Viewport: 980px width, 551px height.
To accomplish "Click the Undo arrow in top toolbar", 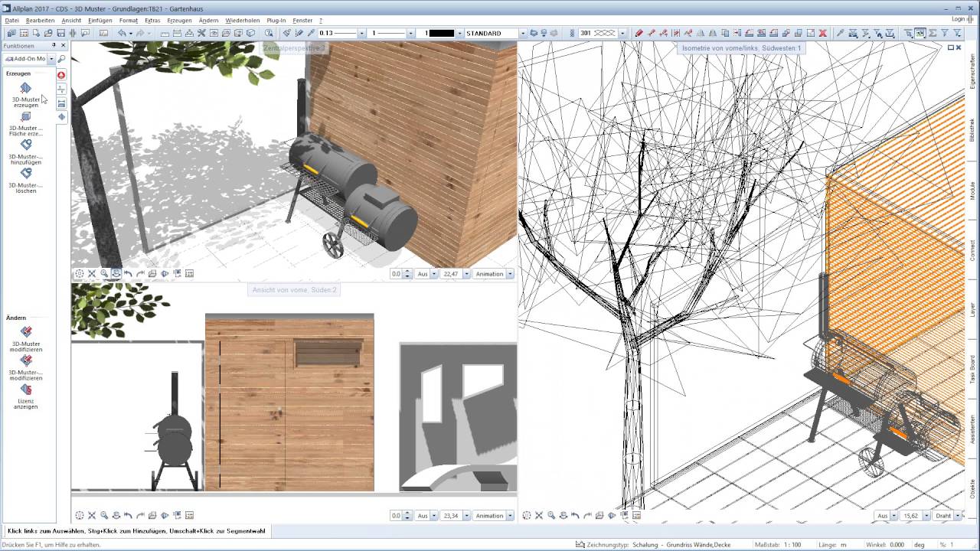I will point(122,34).
